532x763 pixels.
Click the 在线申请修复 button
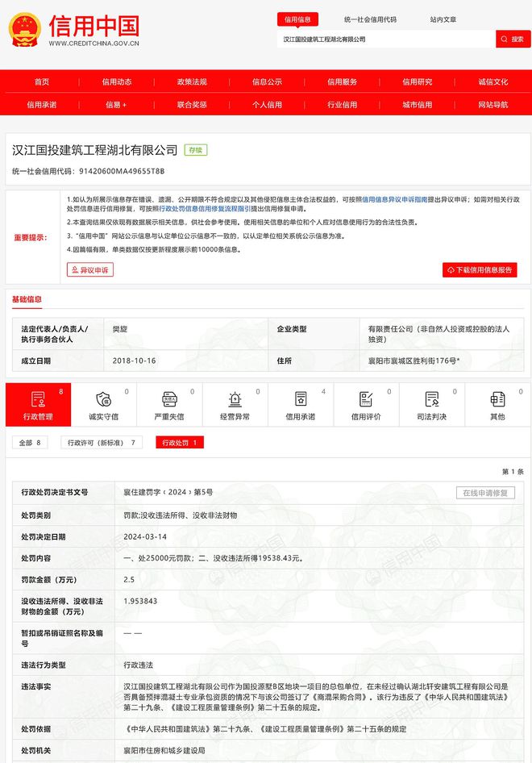click(485, 493)
